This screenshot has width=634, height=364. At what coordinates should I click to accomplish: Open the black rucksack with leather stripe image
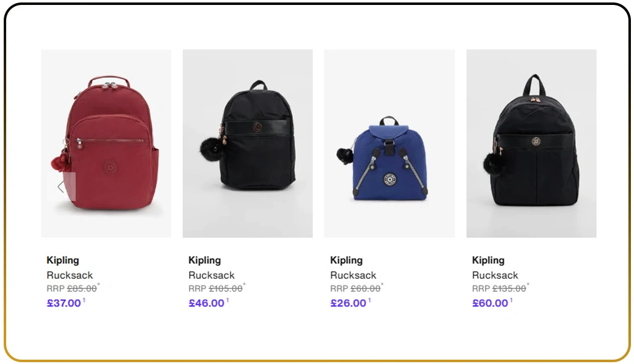pos(247,143)
